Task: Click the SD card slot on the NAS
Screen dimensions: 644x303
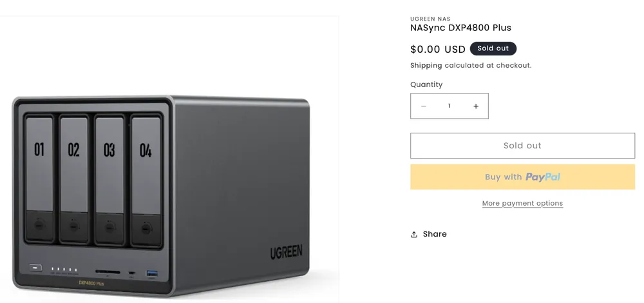Action: pos(106,271)
